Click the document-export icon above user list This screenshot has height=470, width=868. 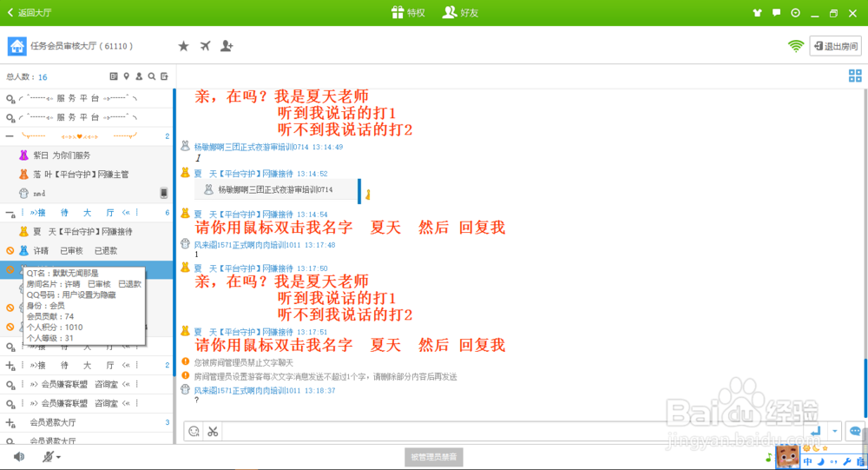[164, 76]
